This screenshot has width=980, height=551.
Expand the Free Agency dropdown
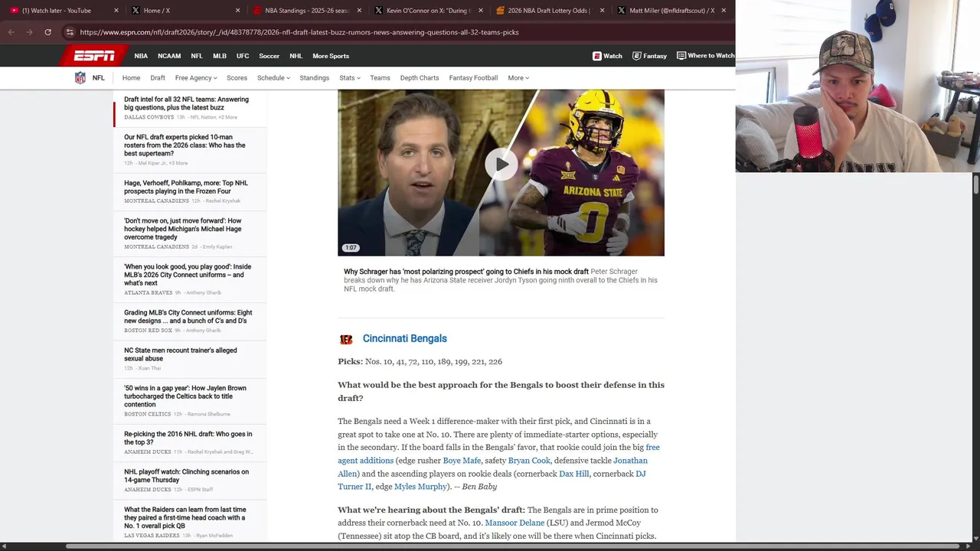(196, 78)
